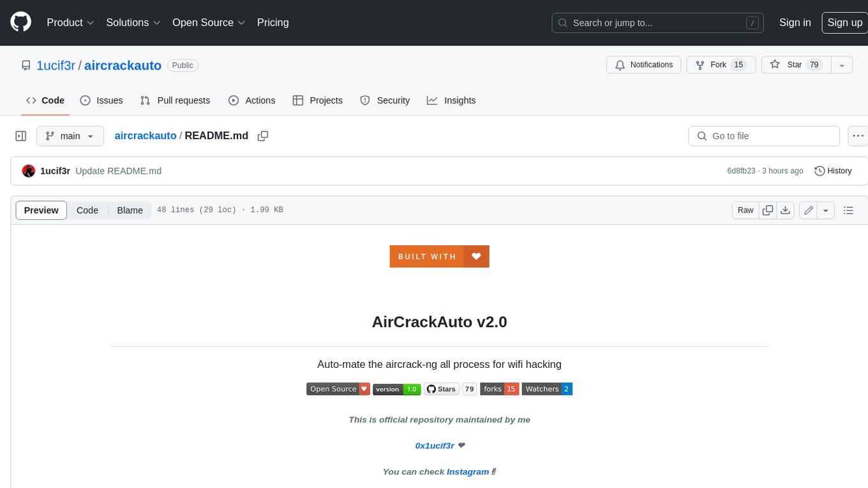The height and width of the screenshot is (488, 868).
Task: Click the Public visibility label
Action: [x=183, y=65]
